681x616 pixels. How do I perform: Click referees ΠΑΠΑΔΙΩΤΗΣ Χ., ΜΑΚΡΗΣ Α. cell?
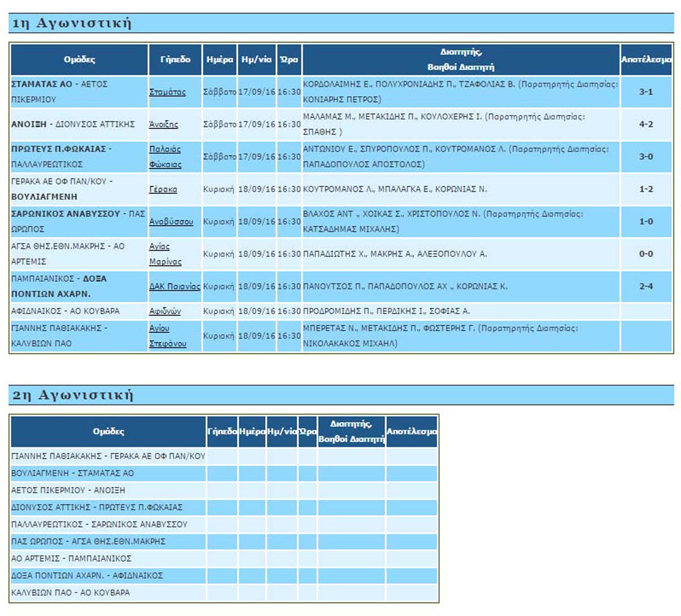click(461, 254)
